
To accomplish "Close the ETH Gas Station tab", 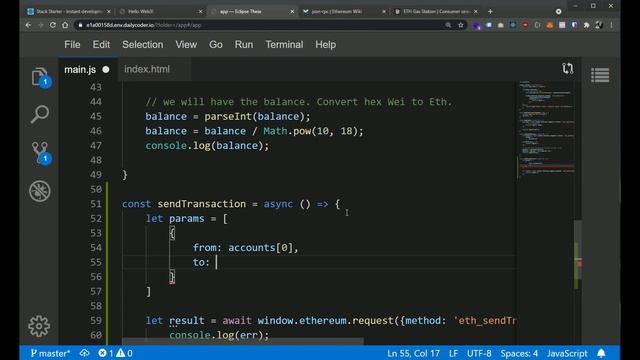I will coord(476,11).
